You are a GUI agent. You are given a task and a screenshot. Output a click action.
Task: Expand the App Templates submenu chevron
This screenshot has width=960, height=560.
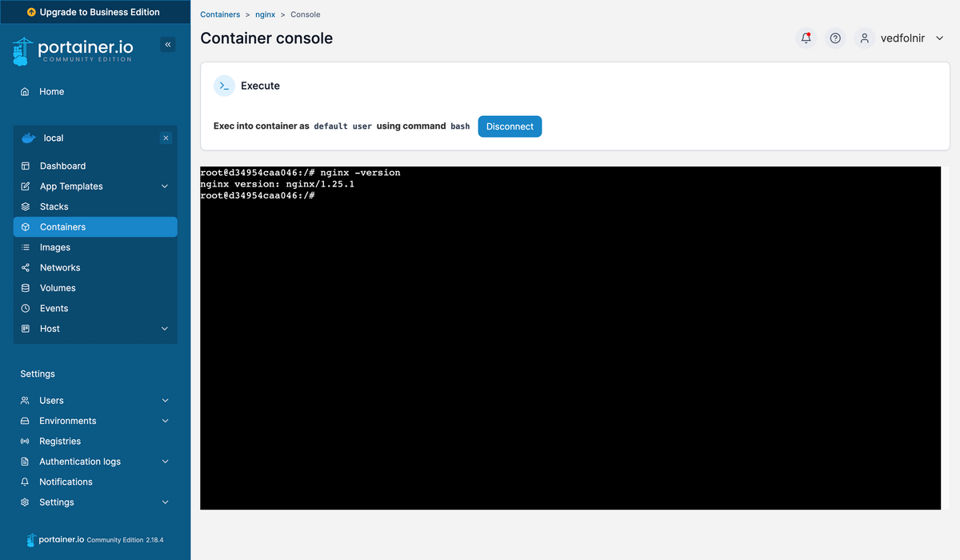[165, 186]
